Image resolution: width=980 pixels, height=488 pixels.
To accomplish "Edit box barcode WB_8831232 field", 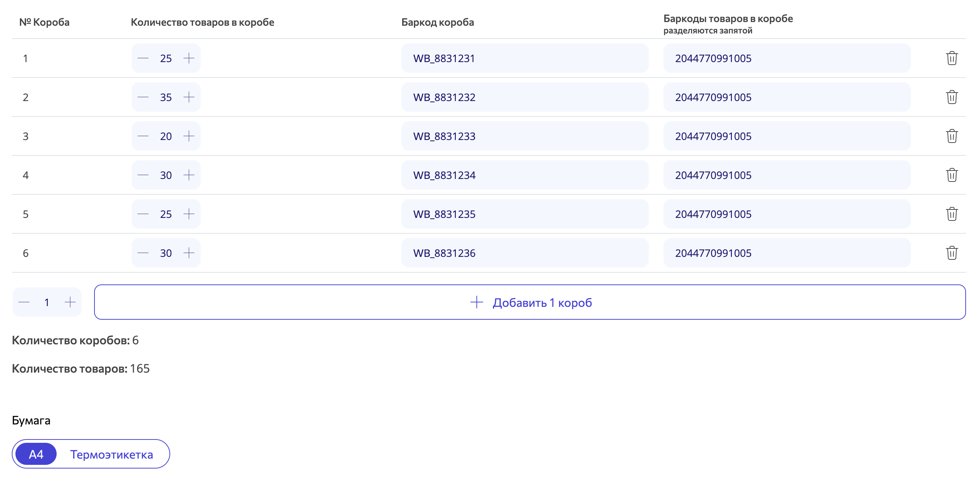I will 525,97.
